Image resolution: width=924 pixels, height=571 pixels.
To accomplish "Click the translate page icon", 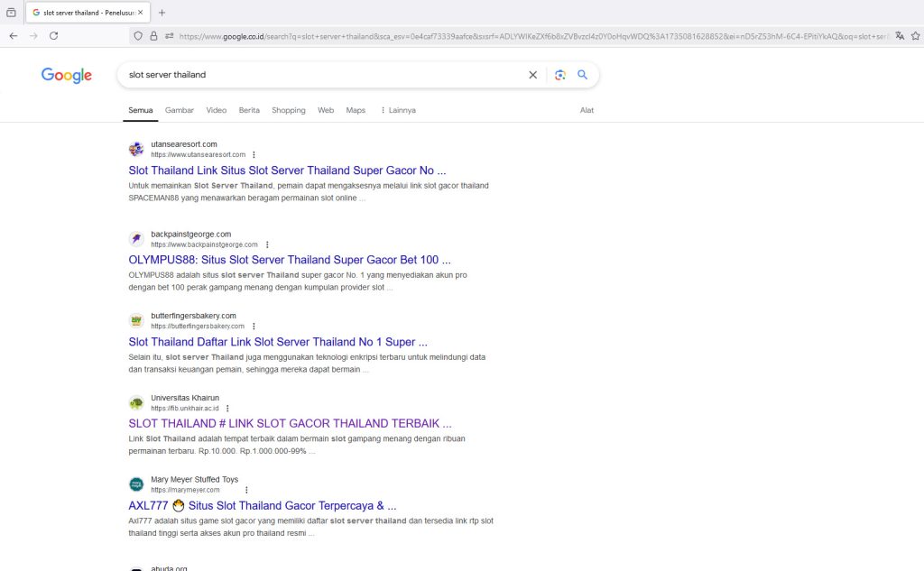I will tap(900, 36).
